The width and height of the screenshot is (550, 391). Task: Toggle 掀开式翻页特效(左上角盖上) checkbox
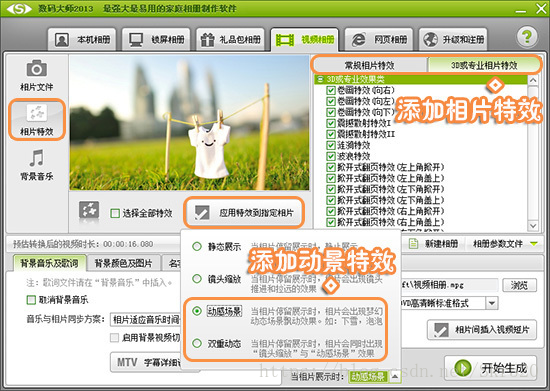pyautogui.click(x=330, y=178)
